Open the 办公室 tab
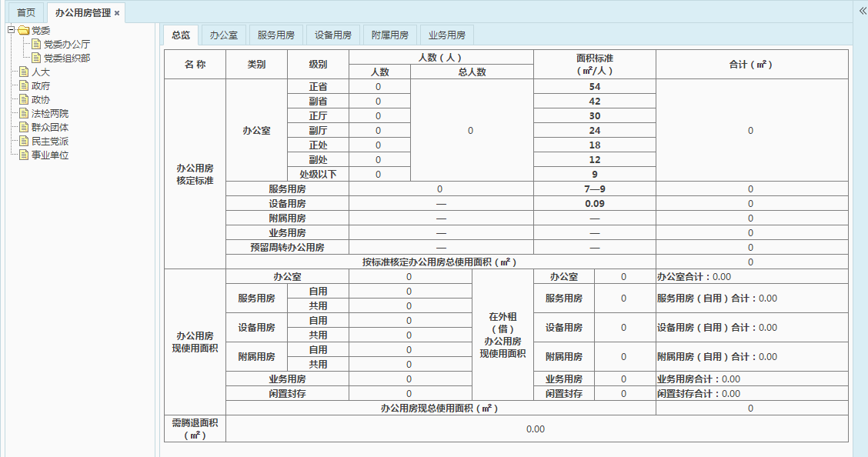 224,35
